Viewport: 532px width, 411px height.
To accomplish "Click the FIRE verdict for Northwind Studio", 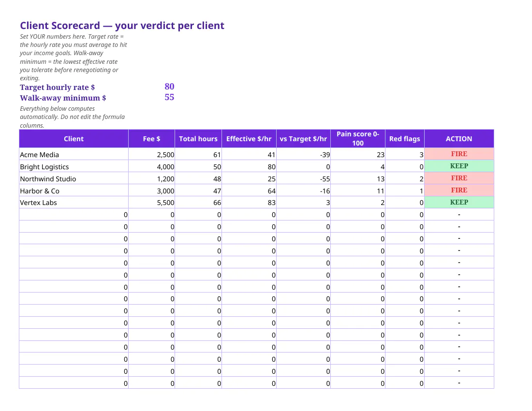I will coord(459,178).
